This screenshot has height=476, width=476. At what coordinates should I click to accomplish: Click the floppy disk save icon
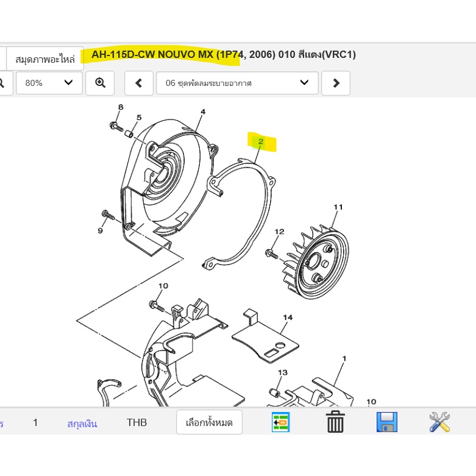pos(387,422)
